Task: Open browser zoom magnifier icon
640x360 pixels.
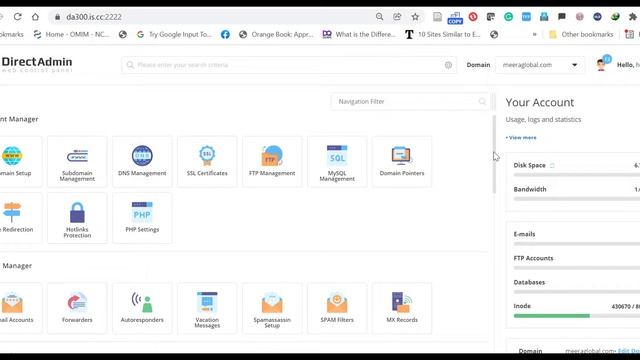Action: click(x=380, y=17)
